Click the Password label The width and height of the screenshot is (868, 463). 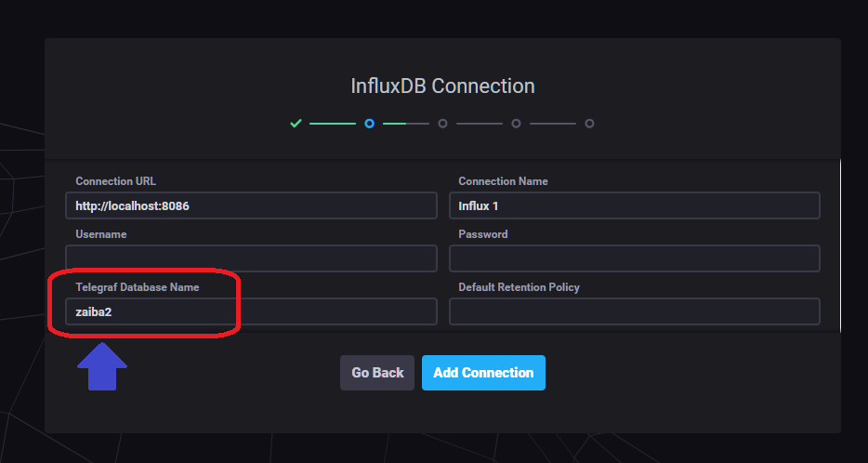point(483,234)
